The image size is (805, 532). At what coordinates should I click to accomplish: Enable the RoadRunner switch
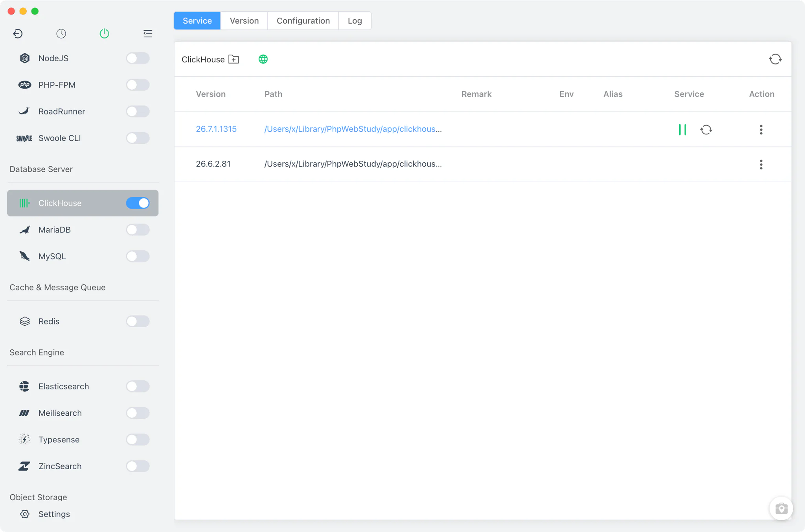(x=138, y=112)
